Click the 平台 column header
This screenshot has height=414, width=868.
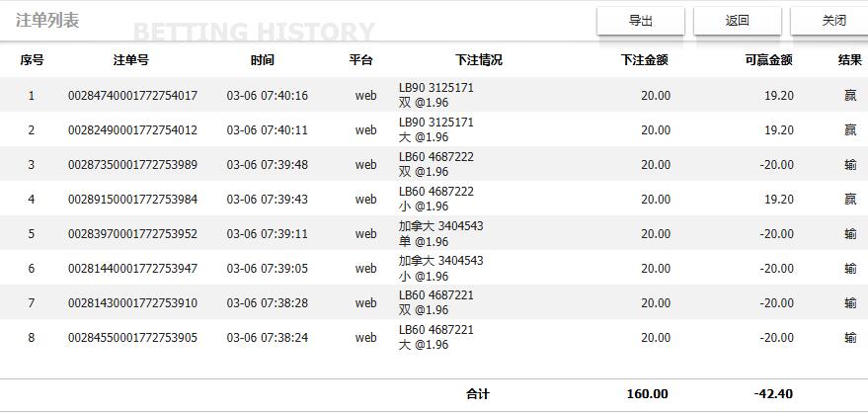pos(360,60)
